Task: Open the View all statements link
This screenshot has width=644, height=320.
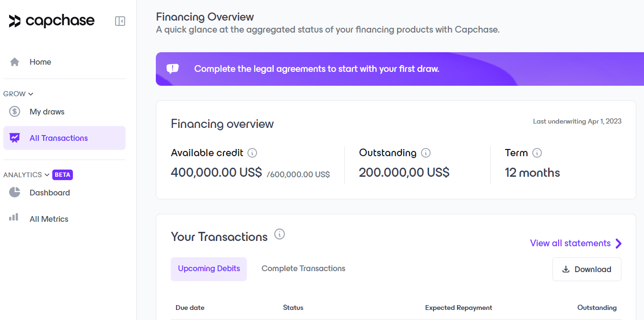Action: pos(570,243)
